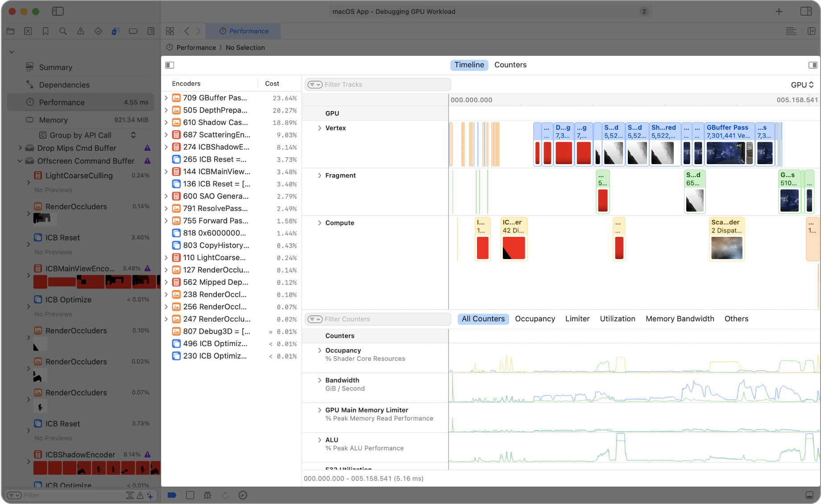Click the blue filled tag toggle in bottom bar
This screenshot has width=821, height=504.
click(x=172, y=495)
